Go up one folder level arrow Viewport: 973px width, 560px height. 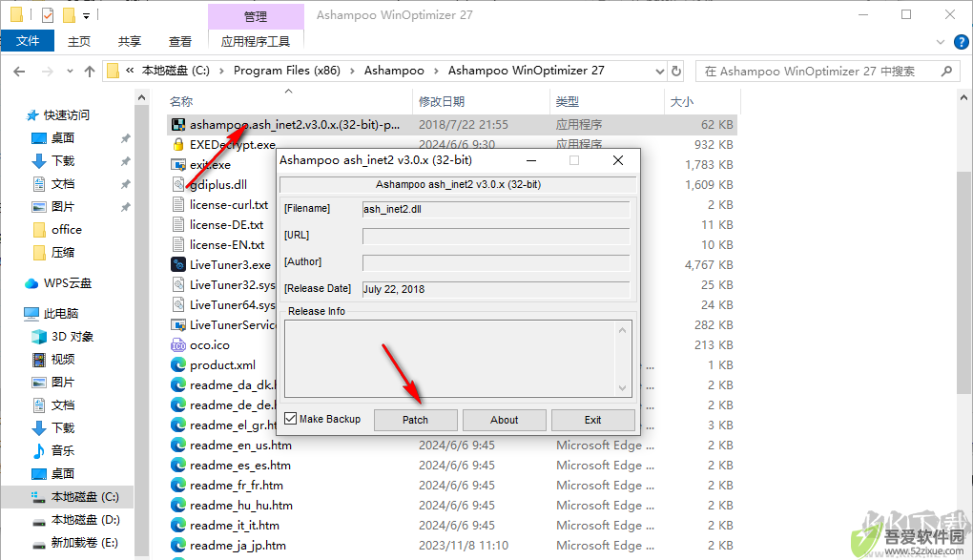pyautogui.click(x=90, y=72)
